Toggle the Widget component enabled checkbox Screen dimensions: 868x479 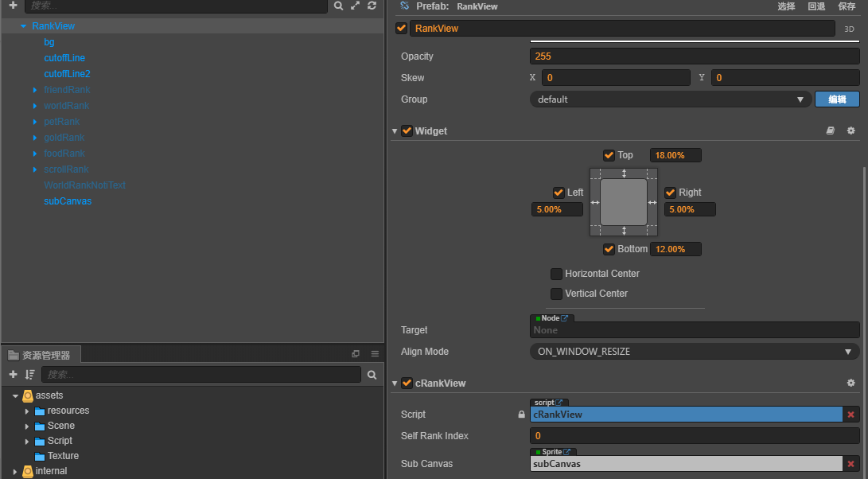click(x=407, y=131)
